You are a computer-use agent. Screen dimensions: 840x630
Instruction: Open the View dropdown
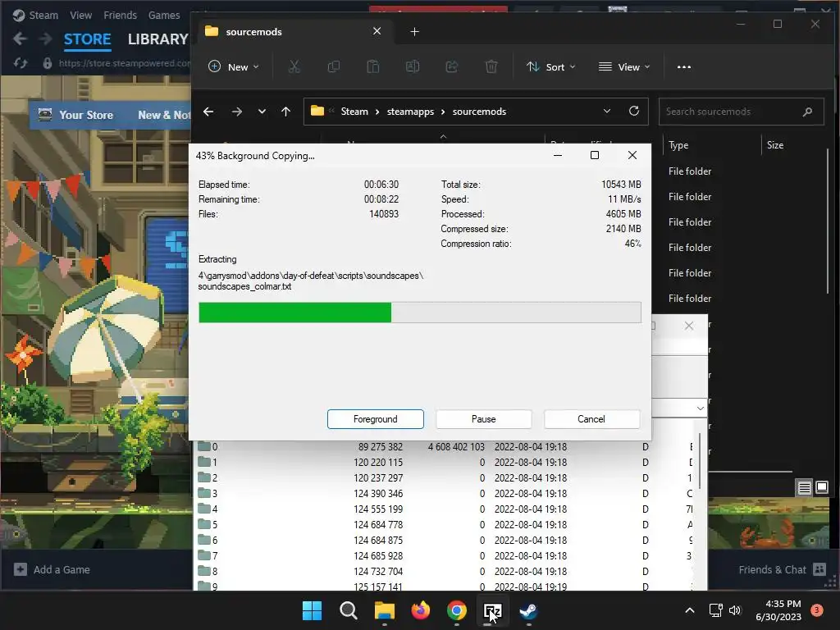(624, 67)
